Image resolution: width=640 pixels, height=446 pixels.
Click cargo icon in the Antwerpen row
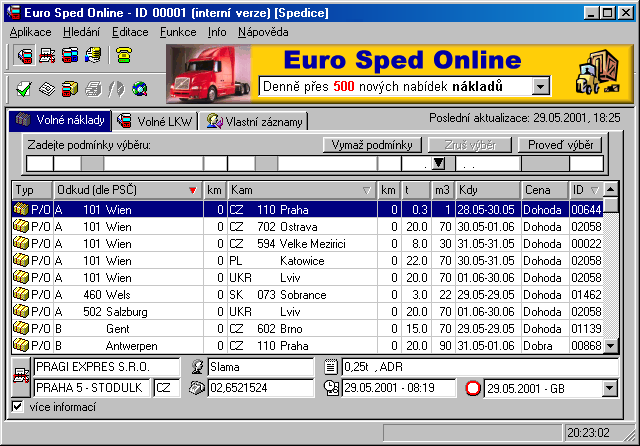coord(21,345)
